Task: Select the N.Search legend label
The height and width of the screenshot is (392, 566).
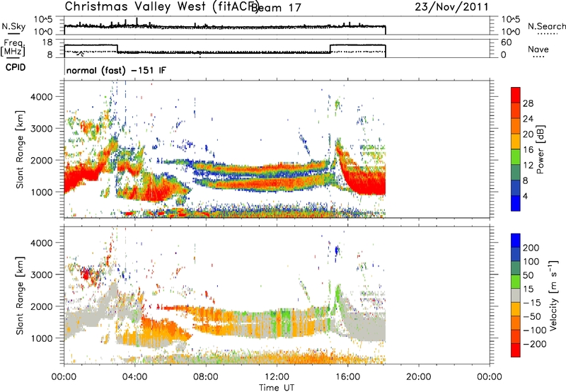Action: click(x=546, y=26)
